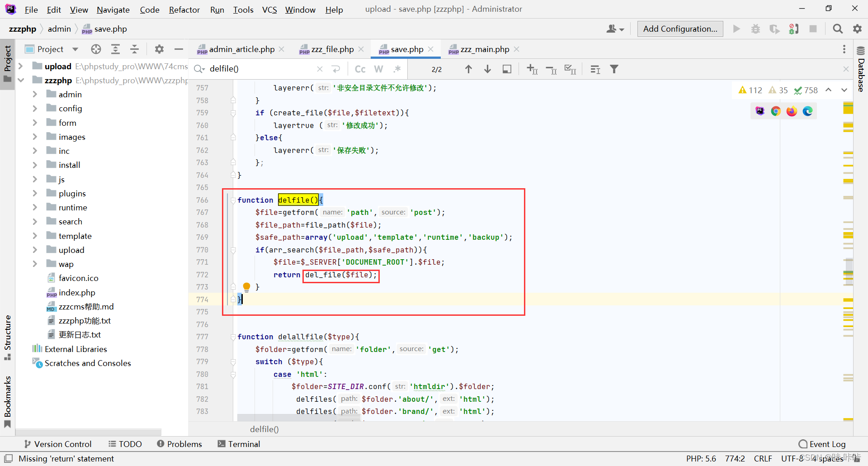Screen dimensions: 868x466
Task: Open search results in Find window
Action: click(595, 69)
